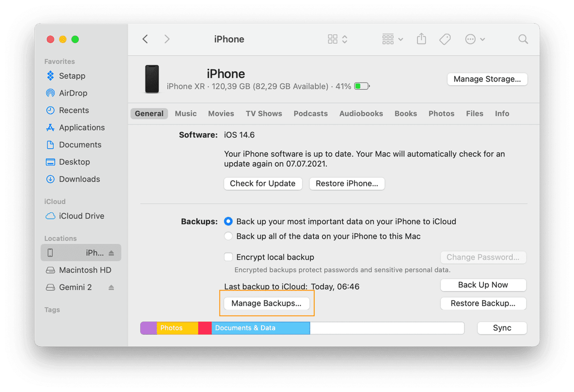Screen dimensions: 574x392
Task: Click the iPhone device image
Action: coord(152,79)
